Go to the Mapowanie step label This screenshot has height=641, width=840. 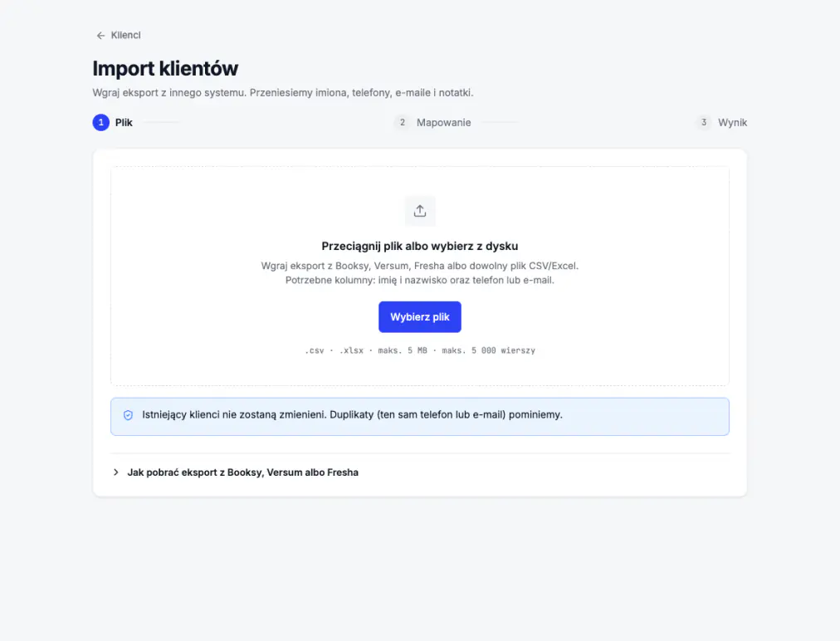[x=443, y=123]
